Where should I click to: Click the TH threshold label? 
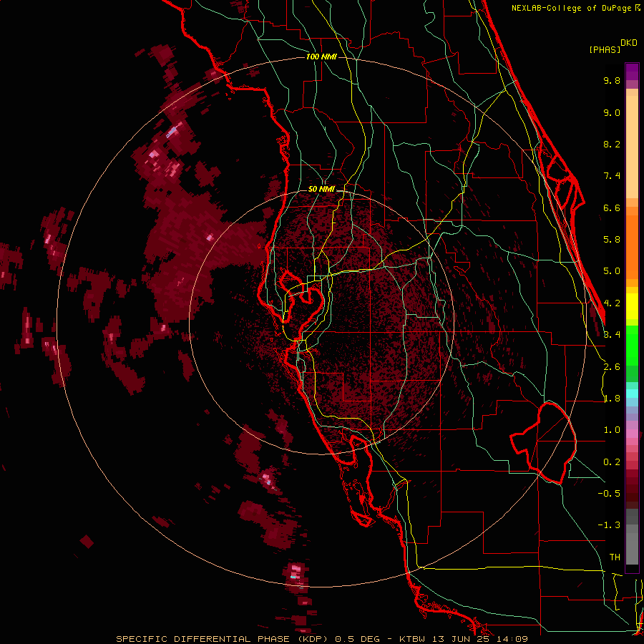pos(615,557)
